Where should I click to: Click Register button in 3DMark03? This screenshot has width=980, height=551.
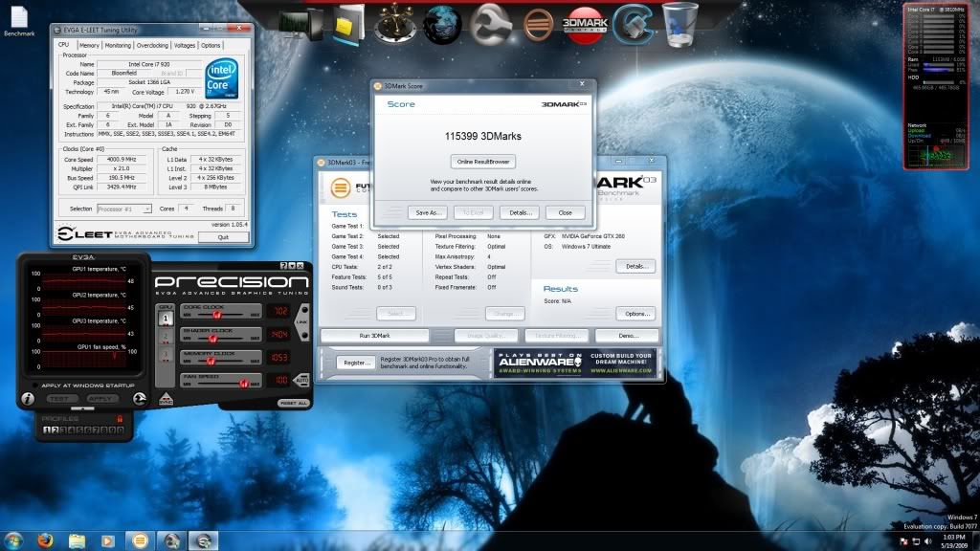coord(357,363)
